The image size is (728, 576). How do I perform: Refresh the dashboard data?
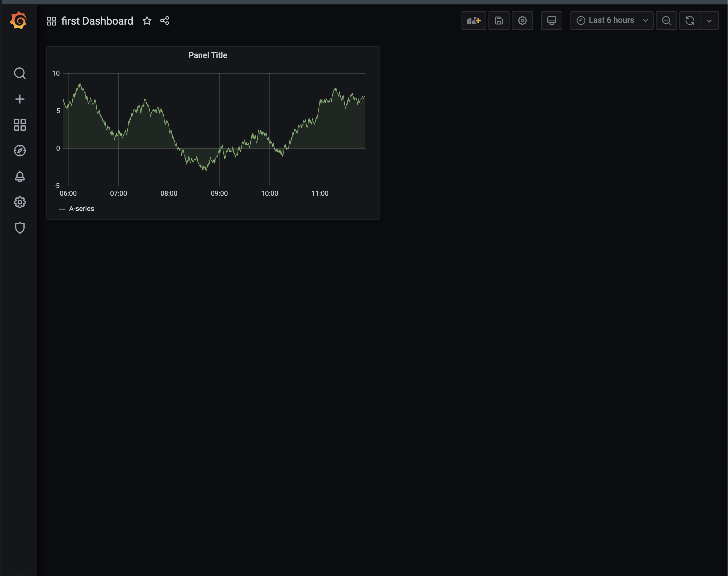[x=690, y=20]
